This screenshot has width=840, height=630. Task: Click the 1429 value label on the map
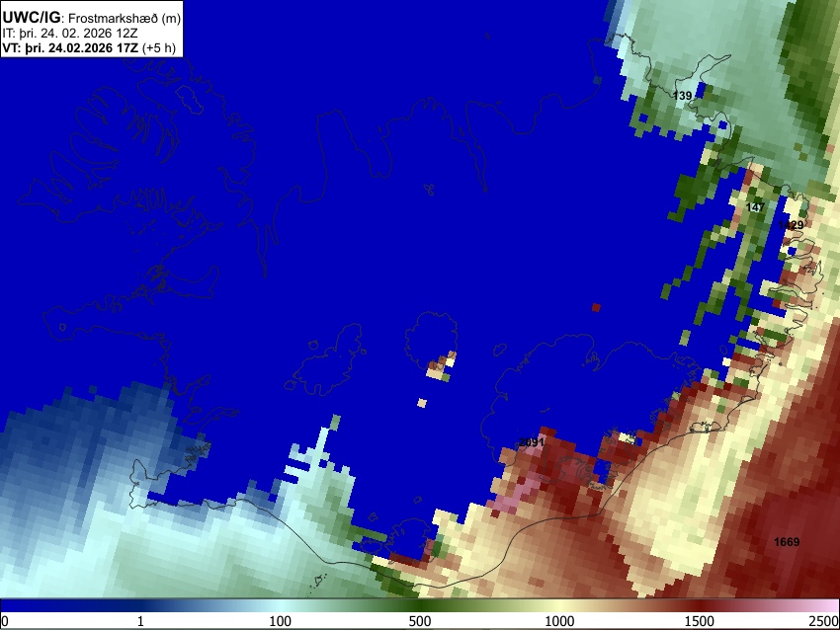point(791,225)
